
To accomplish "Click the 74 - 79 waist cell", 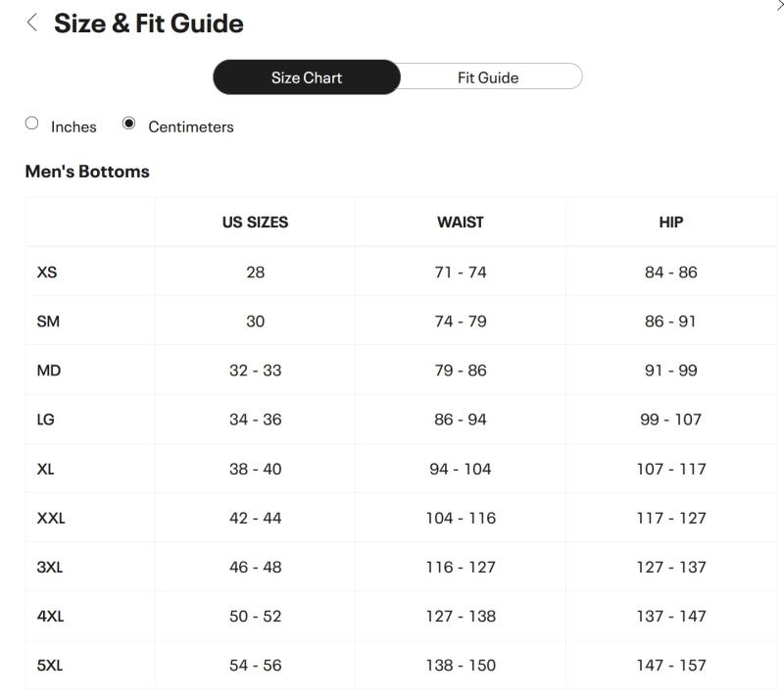I will (461, 322).
